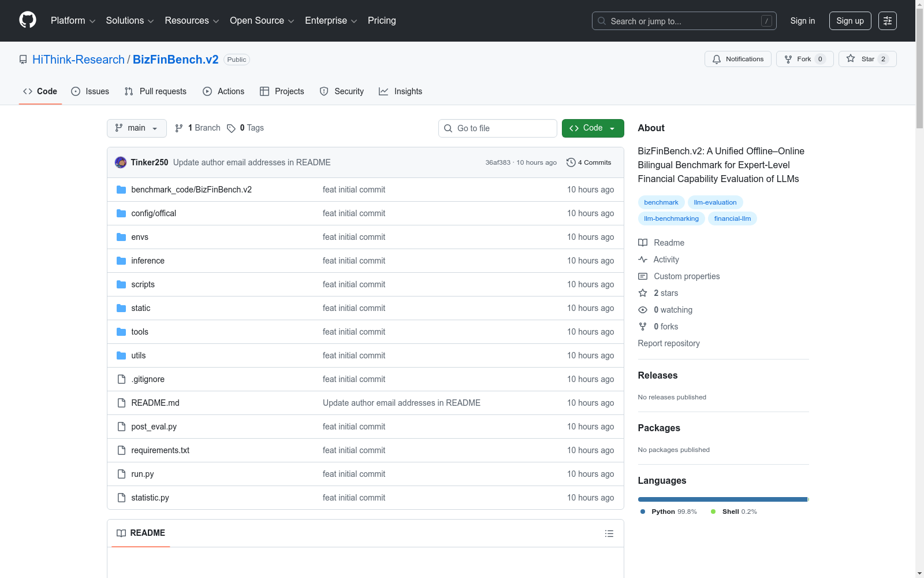Open the 36af383 commit hash link
Screen dimensions: 924x578
pyautogui.click(x=498, y=162)
